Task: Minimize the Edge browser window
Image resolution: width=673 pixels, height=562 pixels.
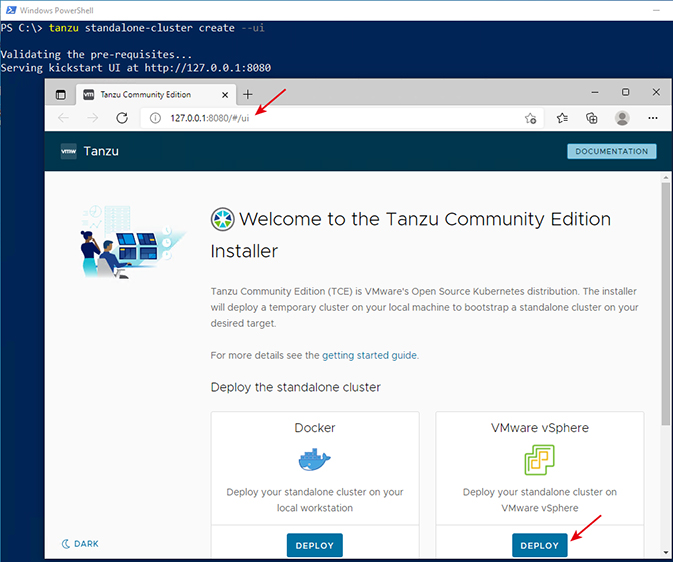Action: pos(595,92)
